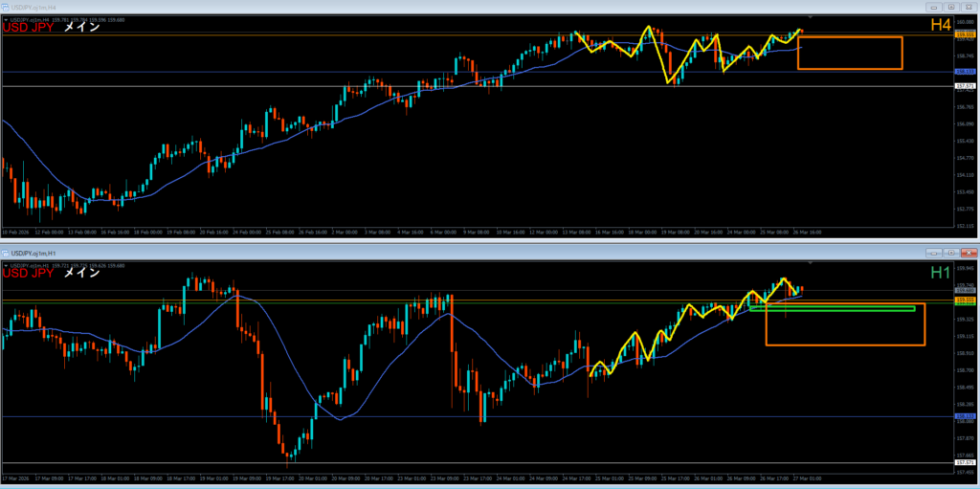980x489 pixels.
Task: Minimize the USDJPY H1 chart window
Action: click(933, 253)
